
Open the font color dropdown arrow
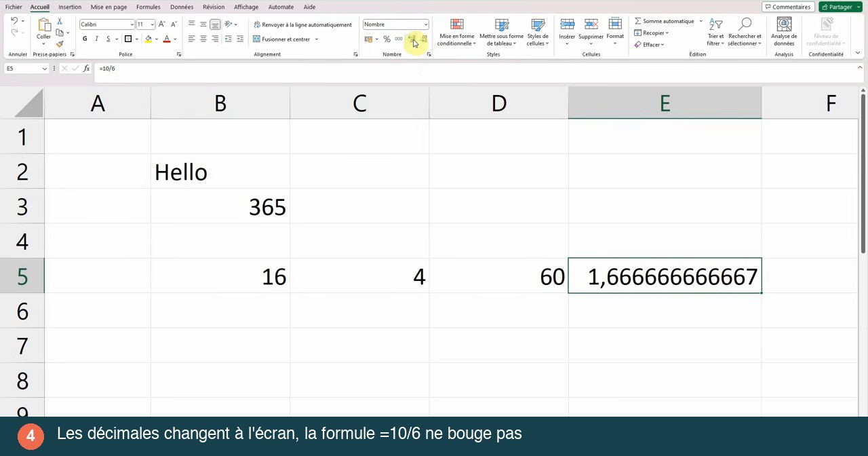point(175,39)
